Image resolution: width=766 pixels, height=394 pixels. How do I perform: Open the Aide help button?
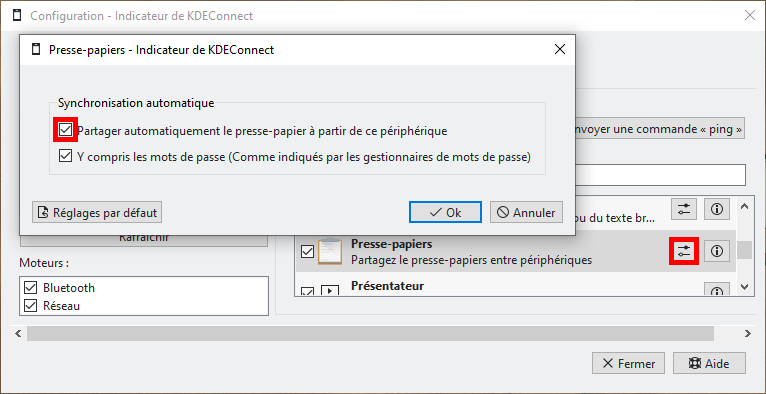pyautogui.click(x=709, y=364)
